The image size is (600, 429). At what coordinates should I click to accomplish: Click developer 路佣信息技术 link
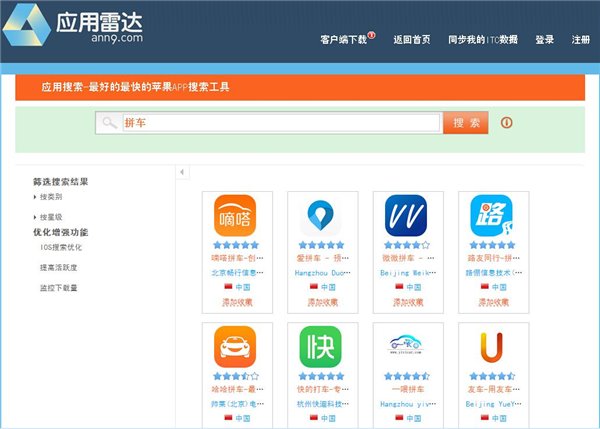pos(494,273)
